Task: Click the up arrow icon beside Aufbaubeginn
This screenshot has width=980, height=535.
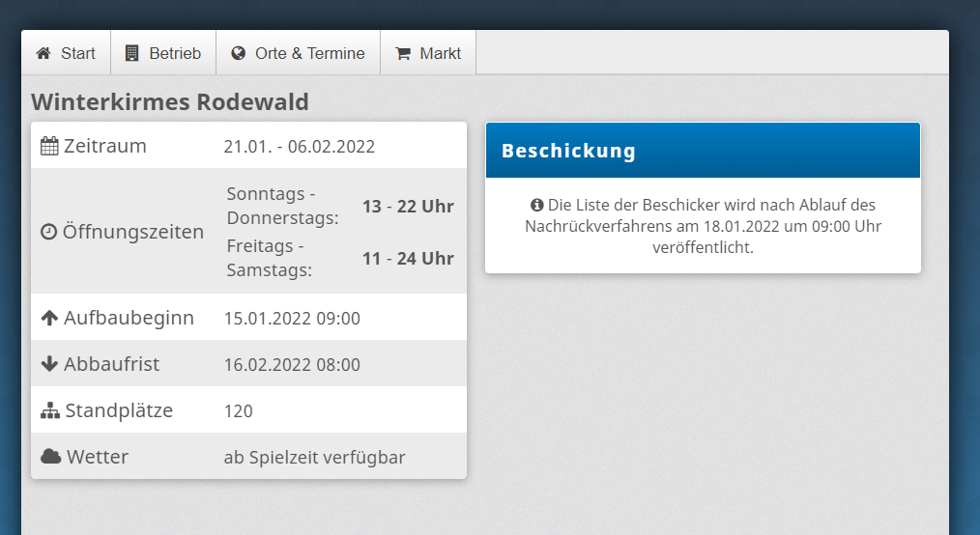Action: [49, 318]
